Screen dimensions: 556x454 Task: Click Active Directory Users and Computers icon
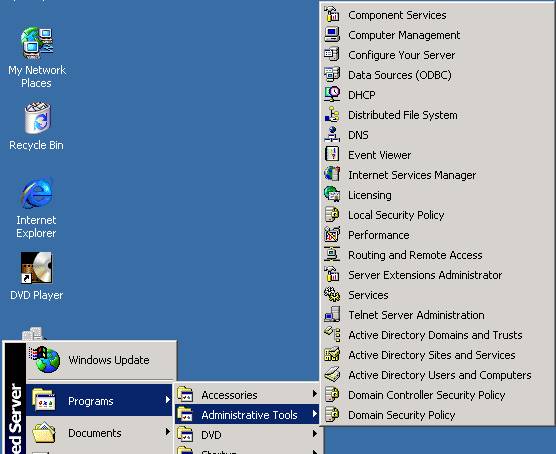click(x=332, y=374)
